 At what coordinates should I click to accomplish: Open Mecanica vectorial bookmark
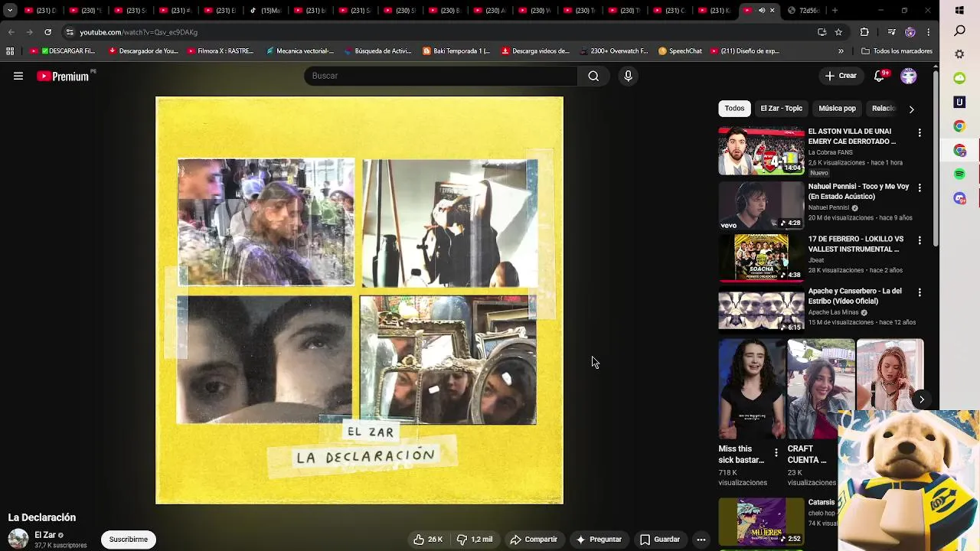pyautogui.click(x=300, y=51)
